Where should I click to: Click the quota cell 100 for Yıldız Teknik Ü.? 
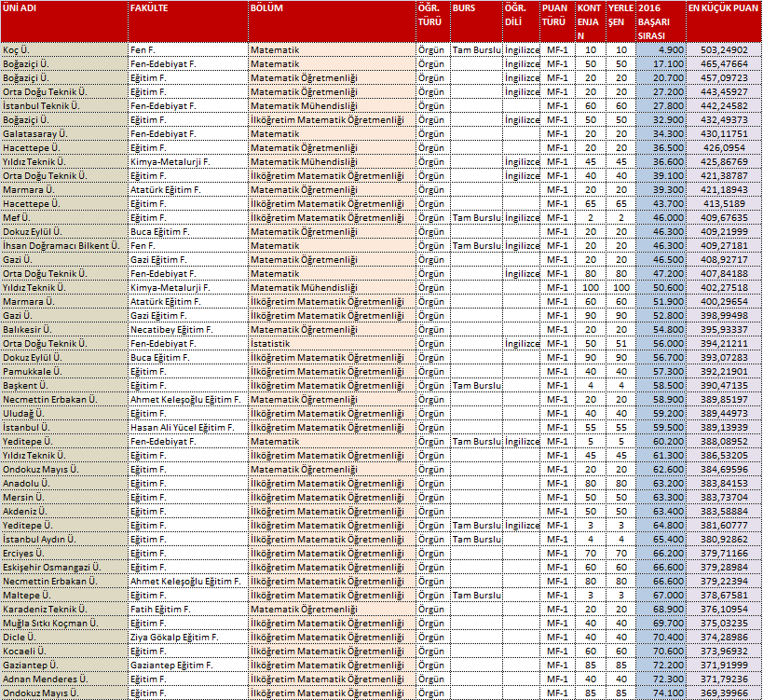(590, 287)
